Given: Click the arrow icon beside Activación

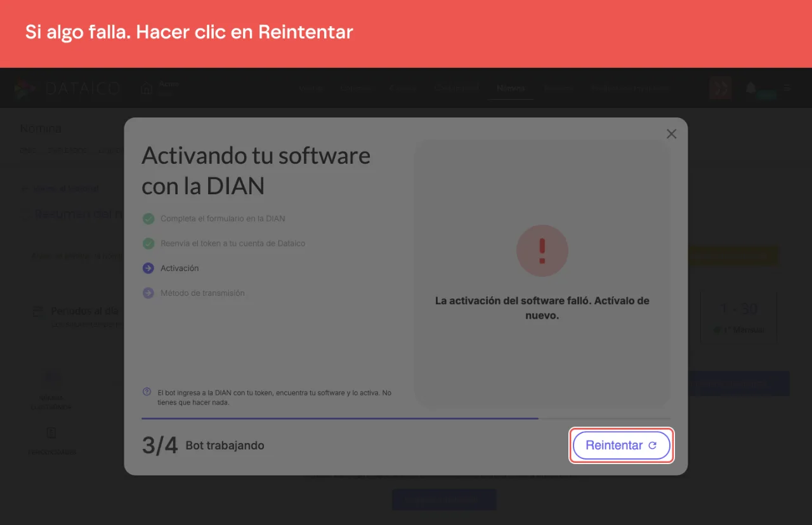Looking at the screenshot, I should (x=148, y=269).
